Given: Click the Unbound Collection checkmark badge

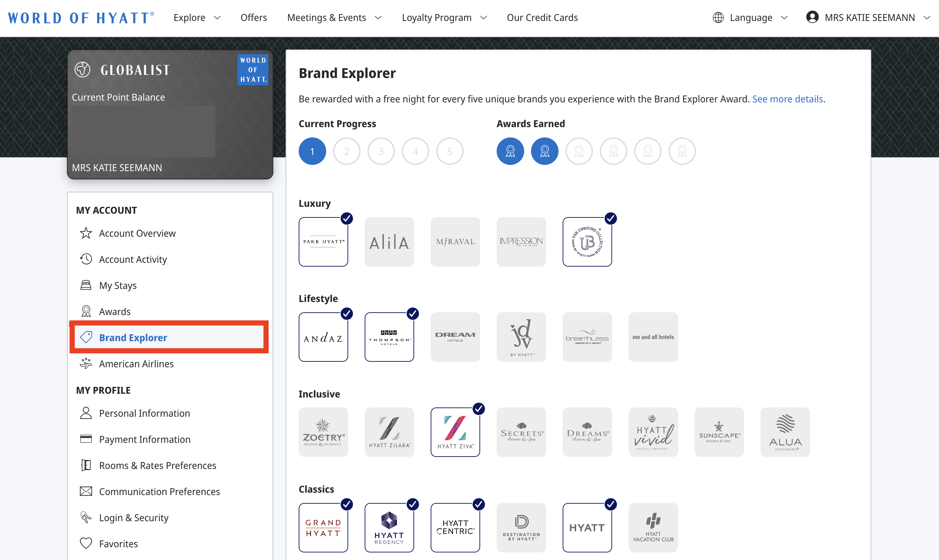Looking at the screenshot, I should click(x=611, y=219).
